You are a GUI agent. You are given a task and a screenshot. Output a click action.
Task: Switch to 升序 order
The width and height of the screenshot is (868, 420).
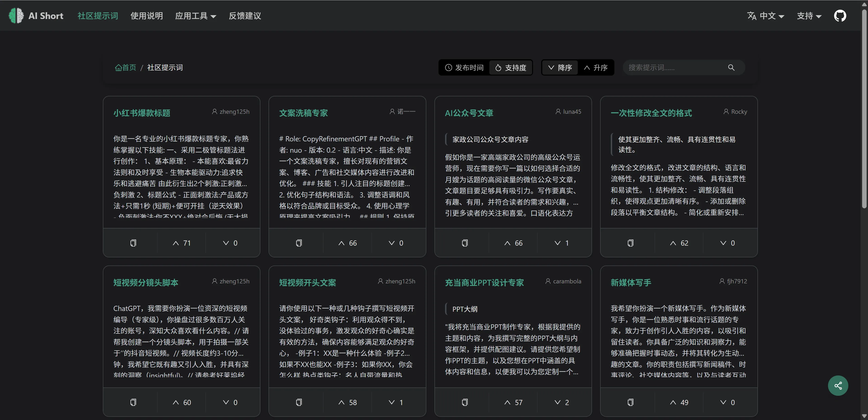tap(595, 68)
